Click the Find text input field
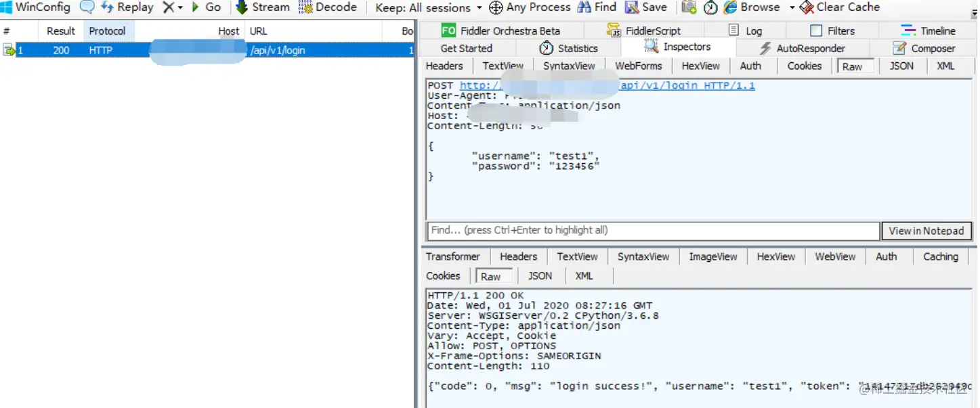Viewport: 980px width, 408px height. coord(653,230)
